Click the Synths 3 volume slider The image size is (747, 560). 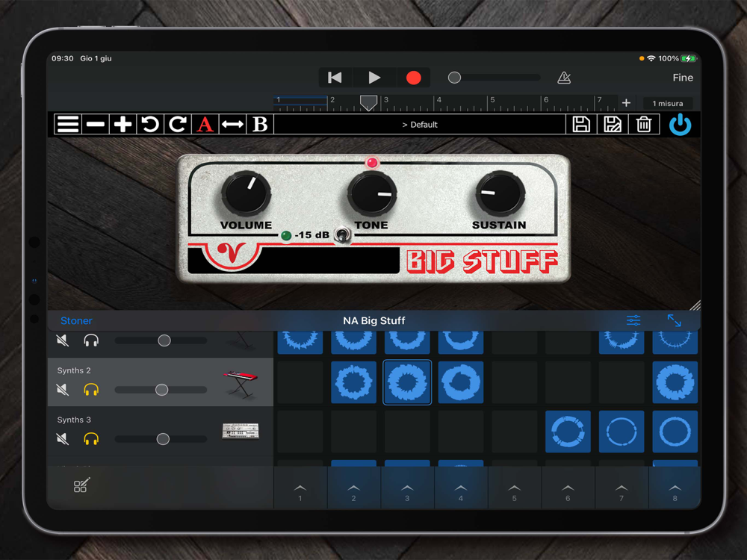161,438
